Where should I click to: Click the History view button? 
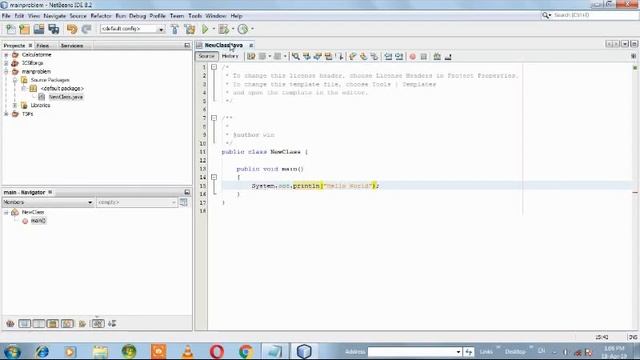pos(230,56)
